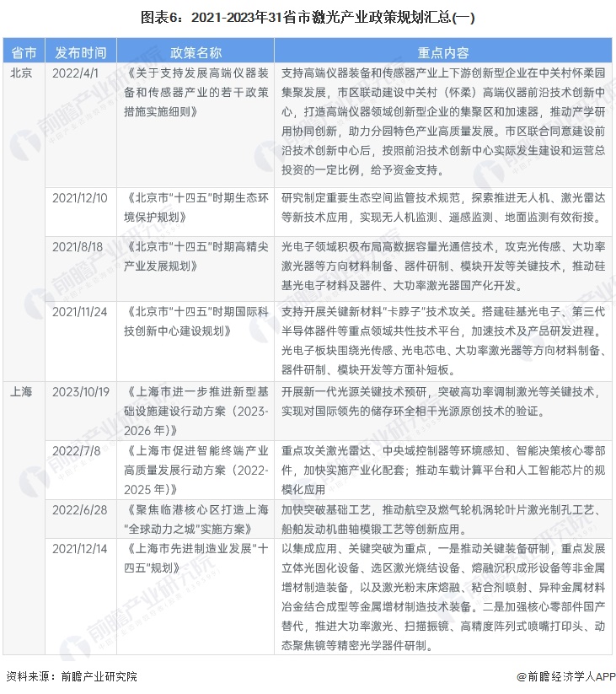Screen dimensions: 616x694
Task: Click the content starting '加快突破基础工艺'
Action: [x=442, y=519]
